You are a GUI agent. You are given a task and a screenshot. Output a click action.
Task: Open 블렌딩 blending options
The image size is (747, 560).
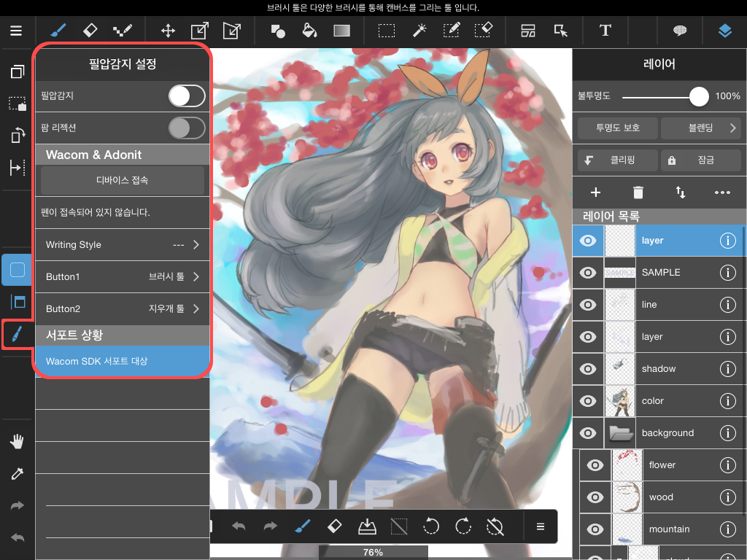coord(700,128)
